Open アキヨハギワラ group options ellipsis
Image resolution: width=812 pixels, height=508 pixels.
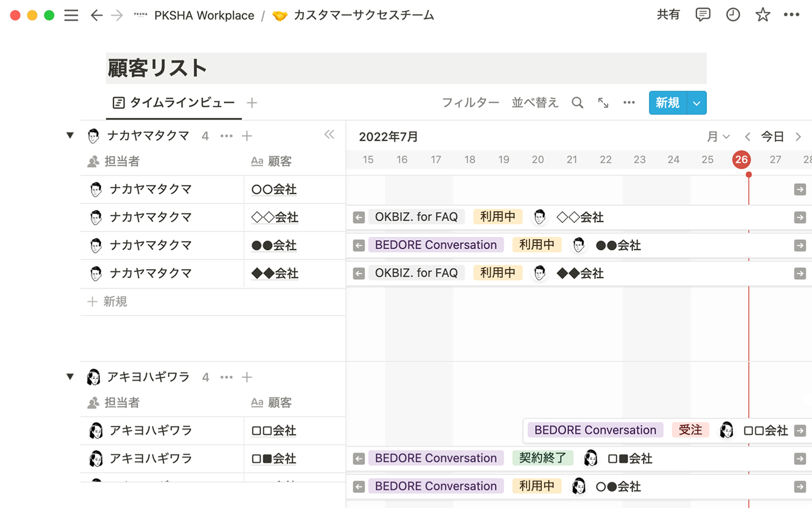coord(227,377)
